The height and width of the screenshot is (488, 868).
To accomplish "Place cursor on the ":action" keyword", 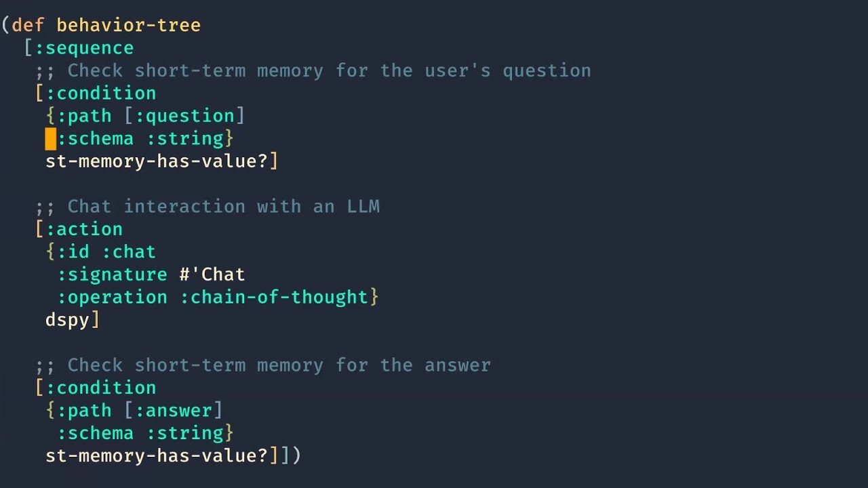I will 84,229.
